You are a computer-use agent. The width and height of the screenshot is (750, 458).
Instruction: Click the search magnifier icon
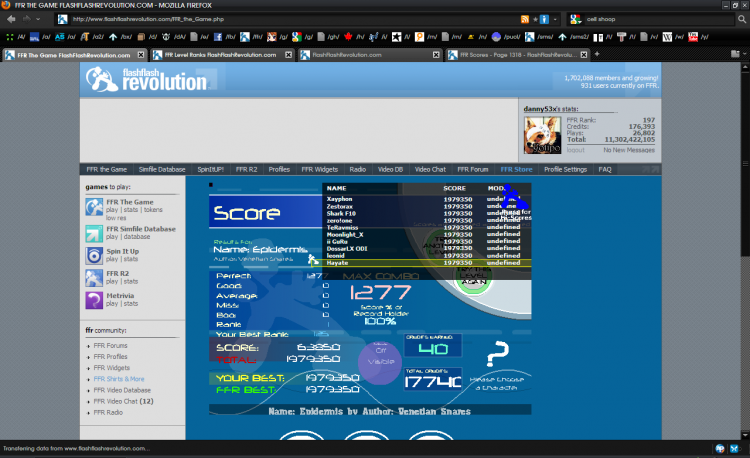tap(742, 19)
